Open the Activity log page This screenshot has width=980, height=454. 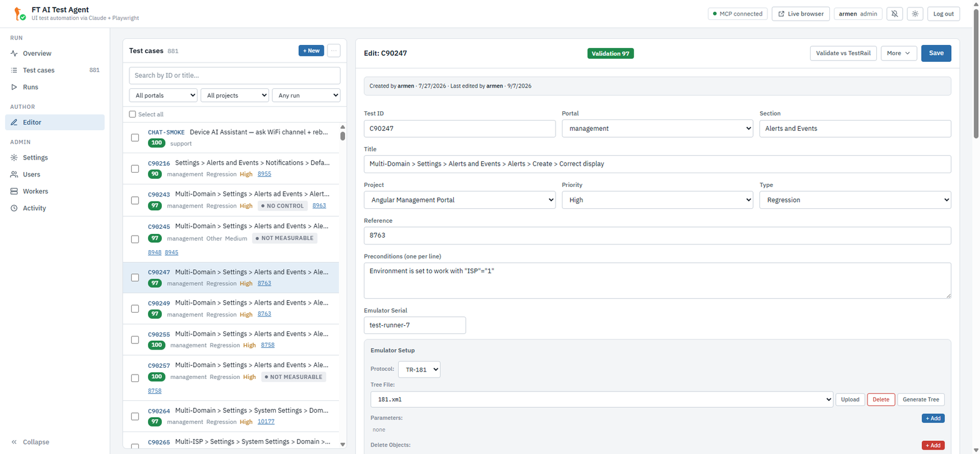[x=54, y=208]
